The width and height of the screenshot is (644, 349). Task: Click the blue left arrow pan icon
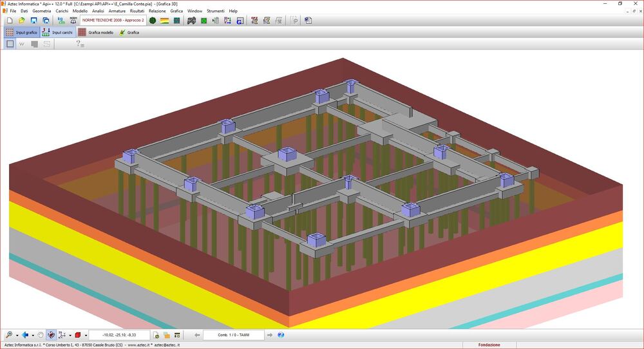click(x=25, y=335)
